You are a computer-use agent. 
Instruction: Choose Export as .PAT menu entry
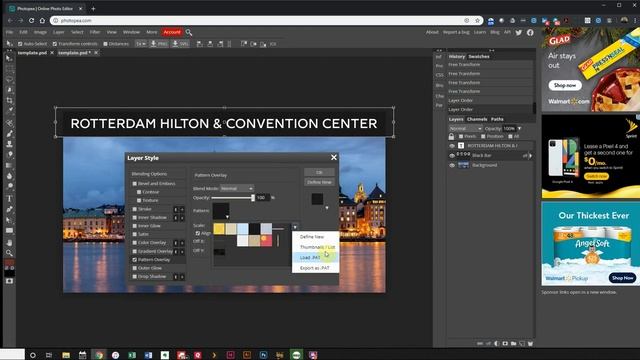pyautogui.click(x=315, y=268)
